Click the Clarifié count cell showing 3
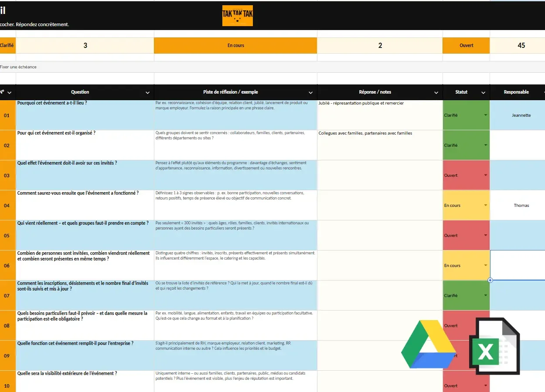The width and height of the screenshot is (545, 392). coord(85,45)
